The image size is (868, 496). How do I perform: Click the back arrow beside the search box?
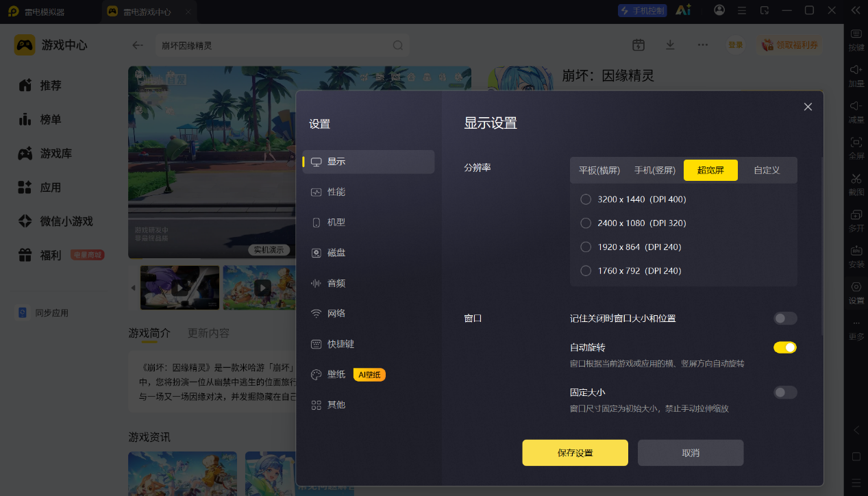click(x=138, y=45)
